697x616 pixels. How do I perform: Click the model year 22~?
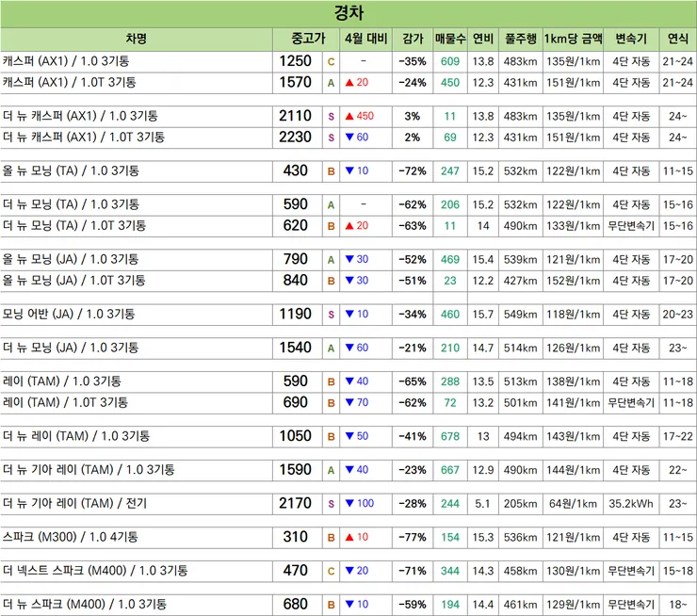click(678, 470)
